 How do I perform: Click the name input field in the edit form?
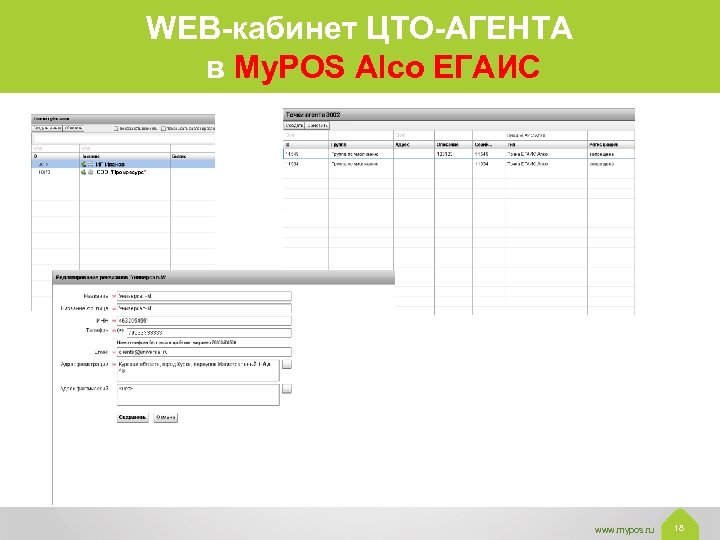coord(204,296)
